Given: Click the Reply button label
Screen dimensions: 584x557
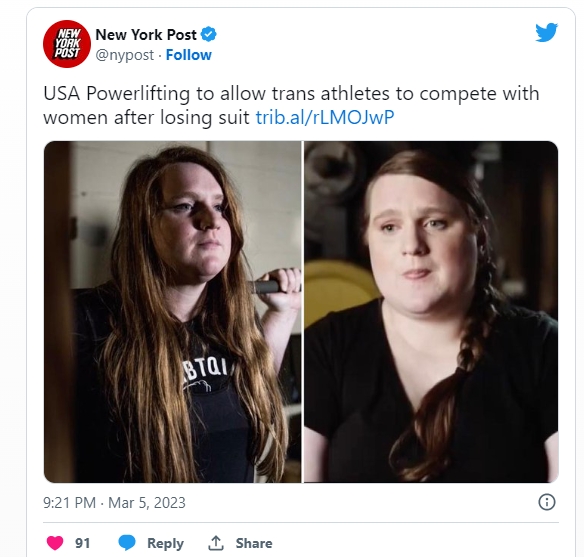Looking at the screenshot, I should coord(165,543).
